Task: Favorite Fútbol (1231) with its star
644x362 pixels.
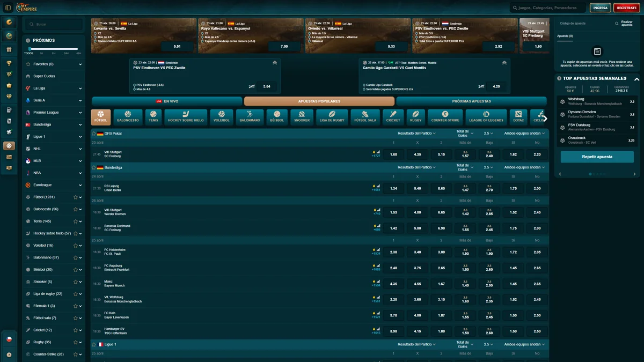Action: (x=76, y=197)
